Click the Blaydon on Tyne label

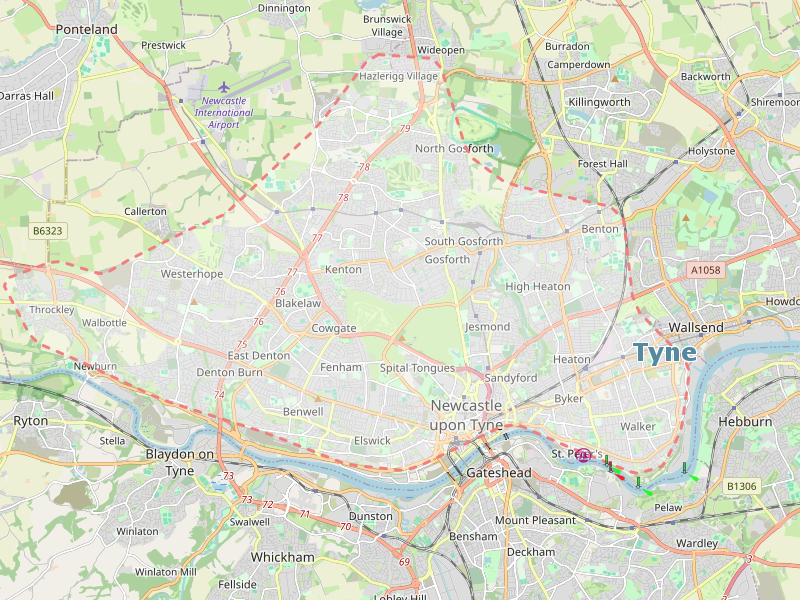tap(180, 462)
